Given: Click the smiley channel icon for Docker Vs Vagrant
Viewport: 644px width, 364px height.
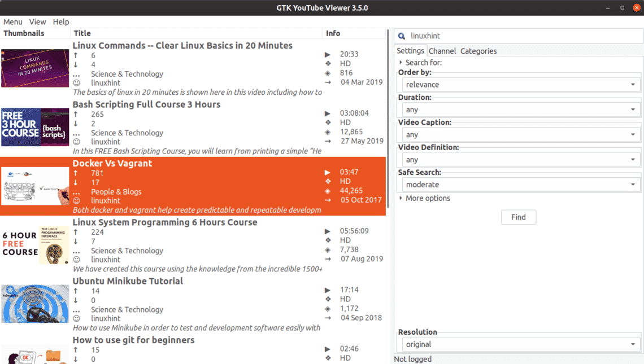Looking at the screenshot, I should [x=76, y=201].
